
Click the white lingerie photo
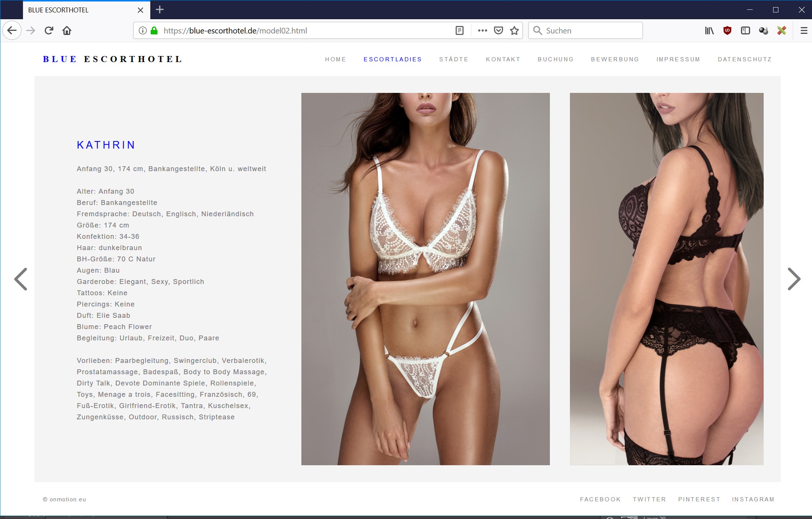[426, 279]
